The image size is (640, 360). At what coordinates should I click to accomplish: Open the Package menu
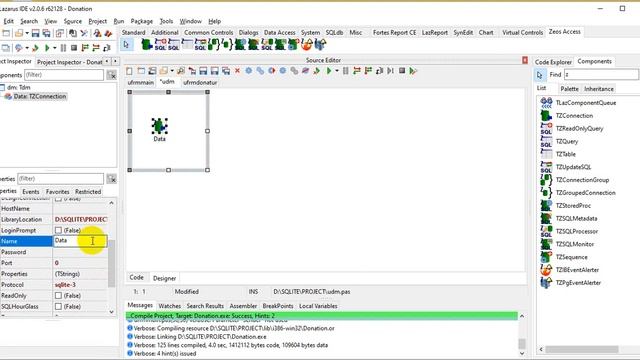142,21
